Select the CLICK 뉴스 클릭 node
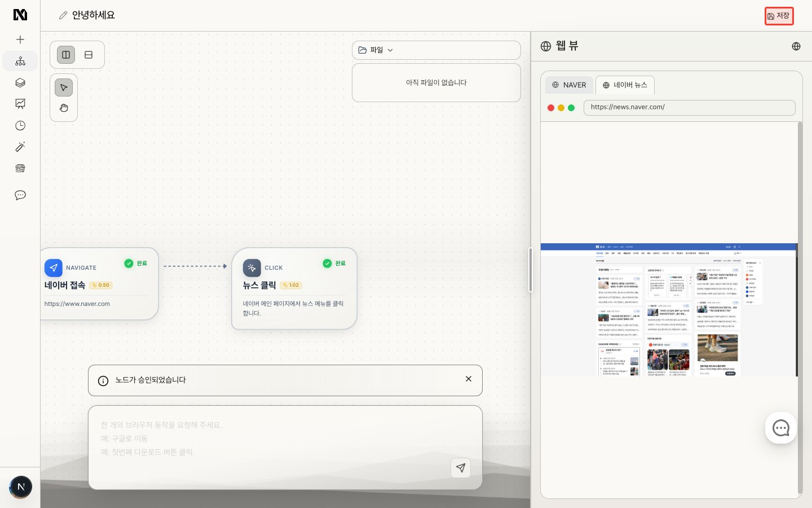The height and width of the screenshot is (508, 812). click(294, 288)
